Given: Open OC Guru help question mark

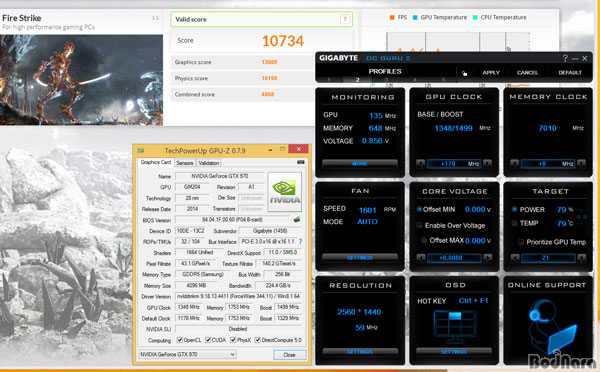Looking at the screenshot, I should coord(565,58).
